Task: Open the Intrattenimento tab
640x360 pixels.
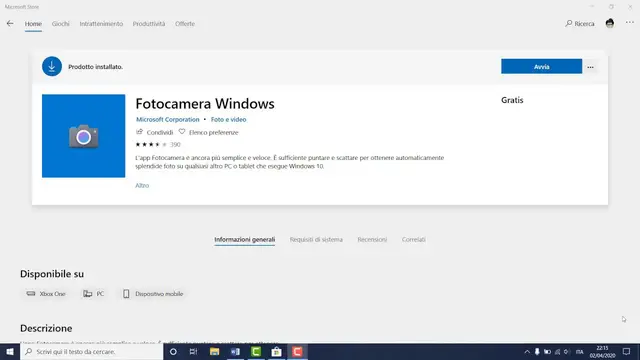Action: pos(101,24)
